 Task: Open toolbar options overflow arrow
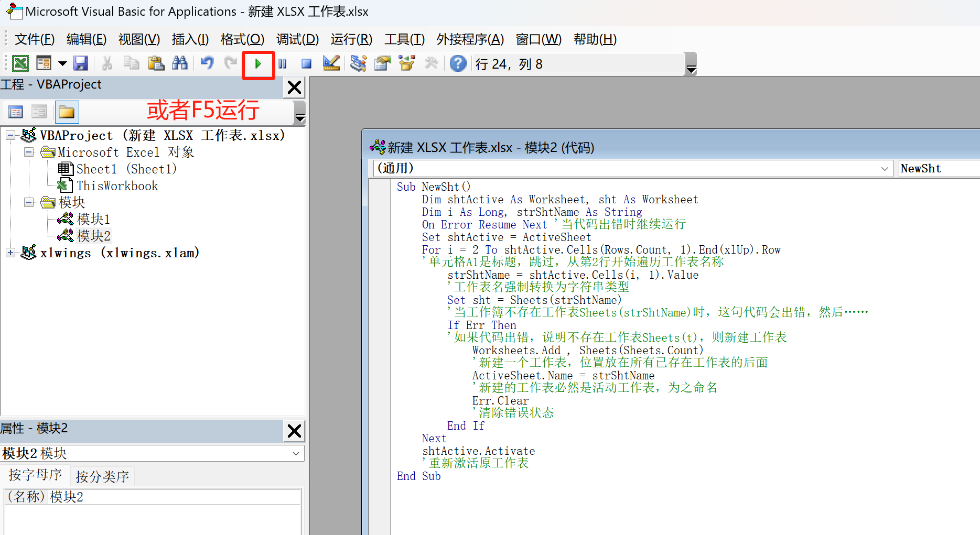click(691, 64)
